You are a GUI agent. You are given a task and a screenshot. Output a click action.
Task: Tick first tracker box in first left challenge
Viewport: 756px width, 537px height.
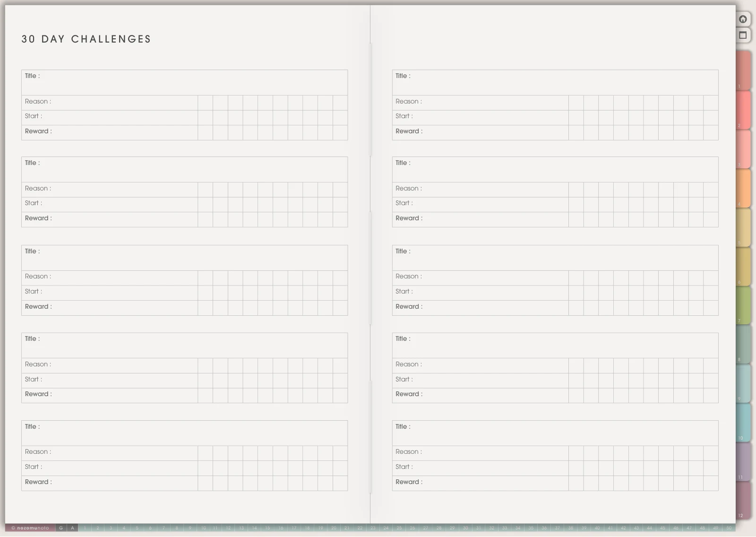click(x=206, y=103)
